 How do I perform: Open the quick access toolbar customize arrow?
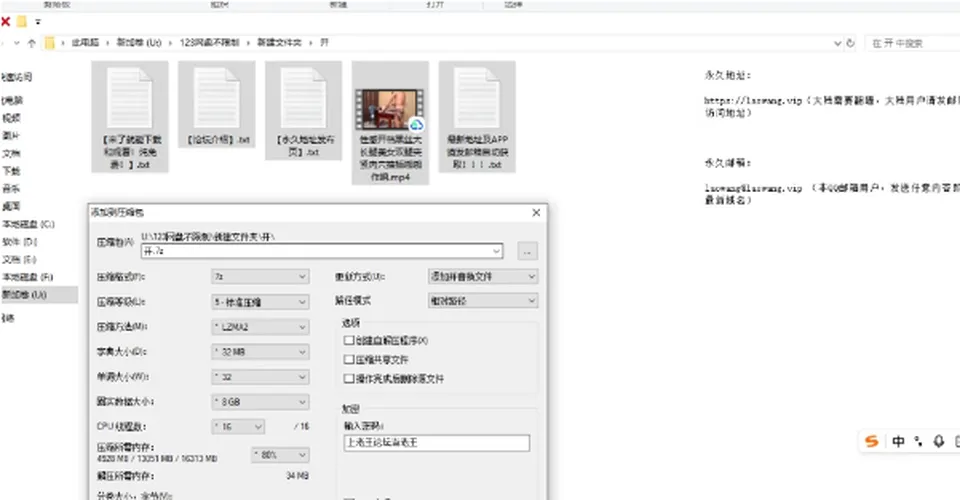point(38,22)
